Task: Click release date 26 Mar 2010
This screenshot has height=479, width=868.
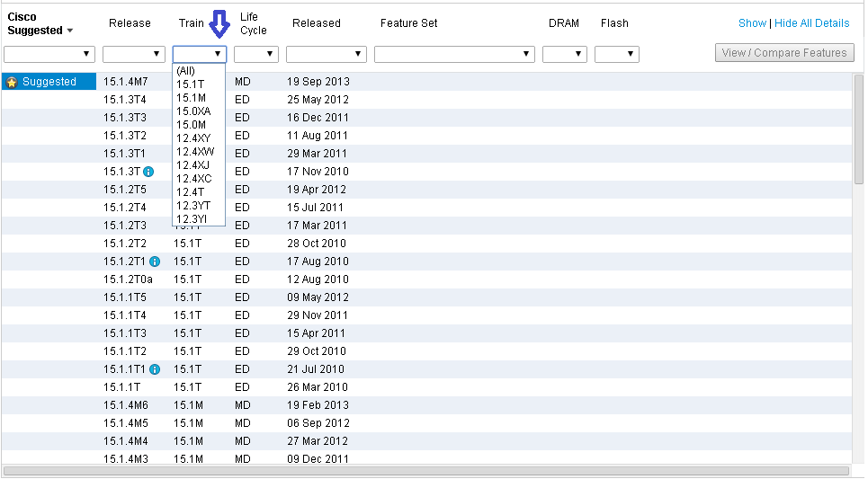Action: (318, 387)
